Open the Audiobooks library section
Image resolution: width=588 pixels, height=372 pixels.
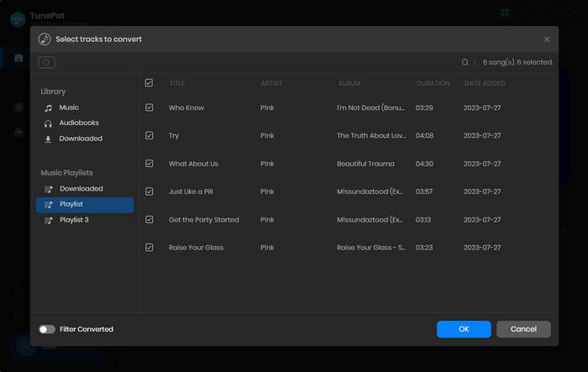point(79,123)
